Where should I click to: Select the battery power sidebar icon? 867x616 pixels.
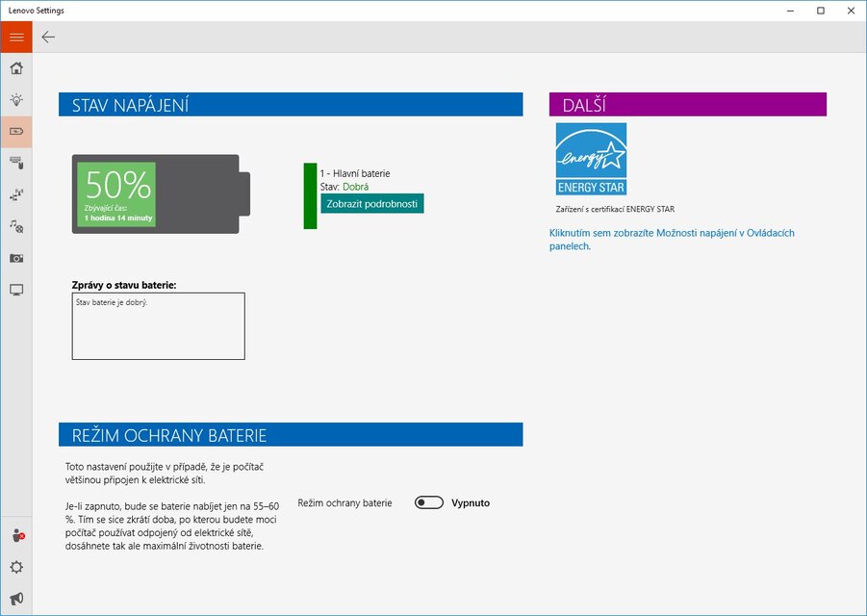[x=16, y=131]
